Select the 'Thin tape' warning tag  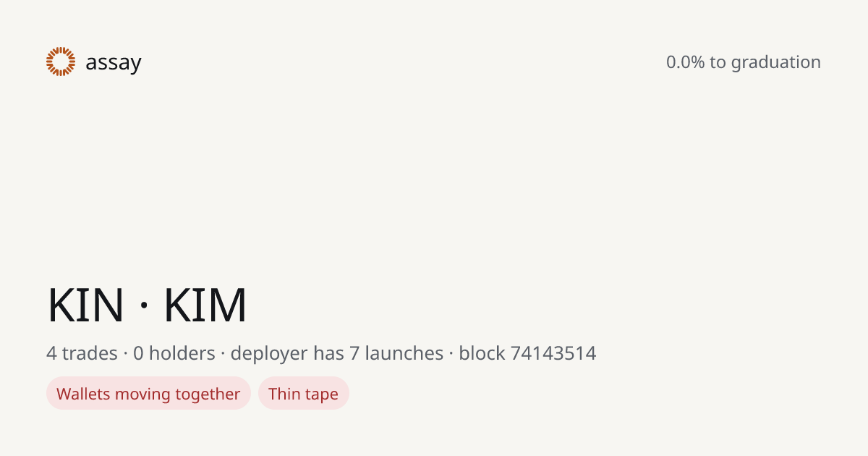point(304,393)
